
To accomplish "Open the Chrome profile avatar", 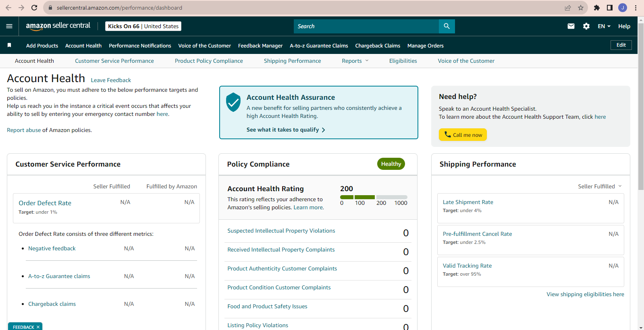I will pos(623,8).
